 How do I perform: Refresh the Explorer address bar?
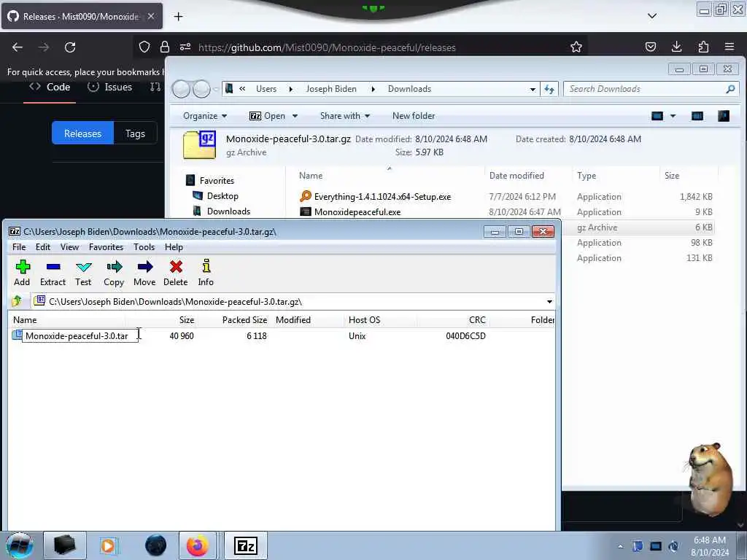[549, 89]
